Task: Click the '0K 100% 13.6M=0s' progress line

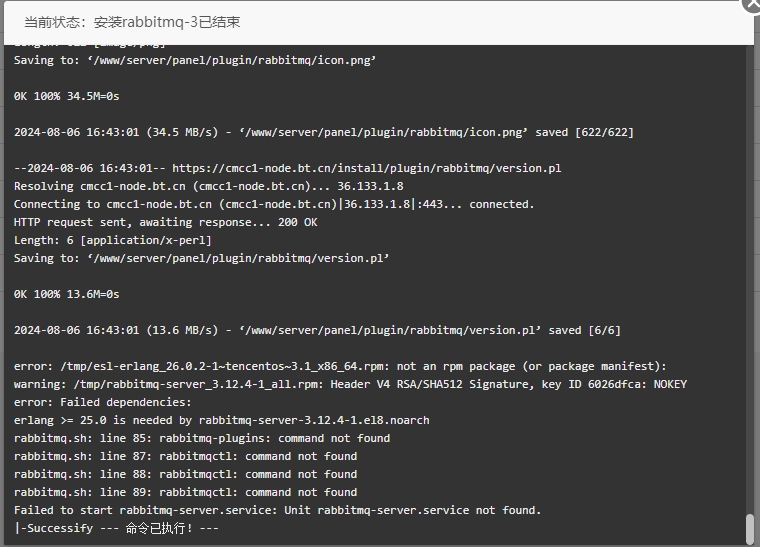Action: point(66,294)
